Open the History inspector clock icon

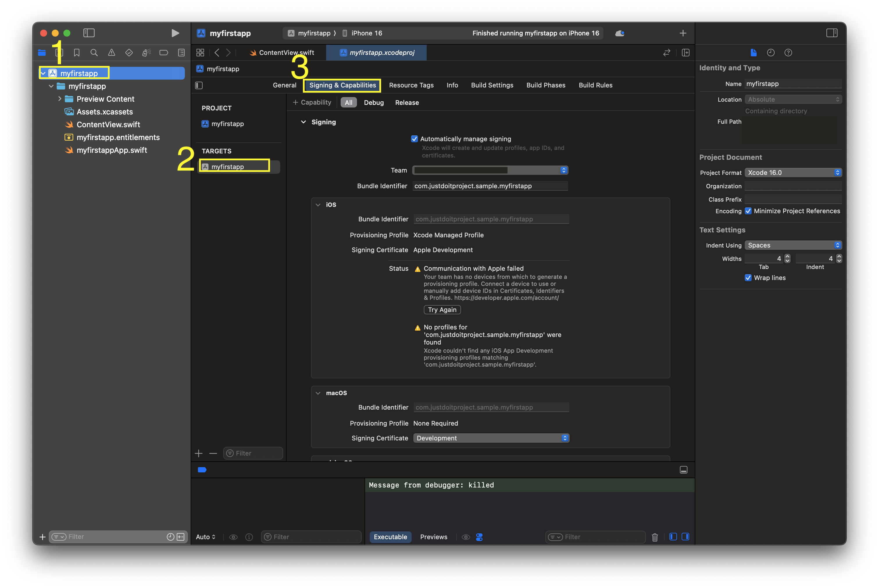(x=771, y=53)
